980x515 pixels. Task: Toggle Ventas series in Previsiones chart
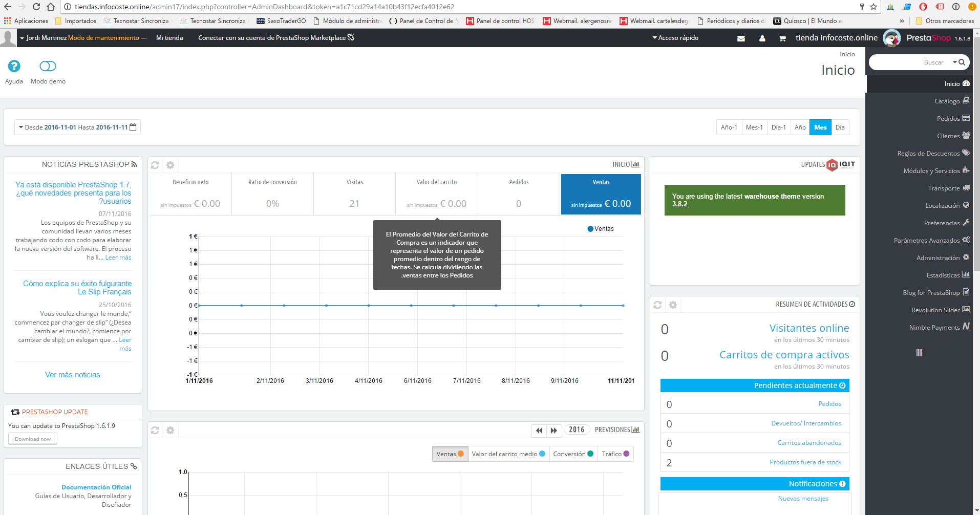tap(450, 454)
